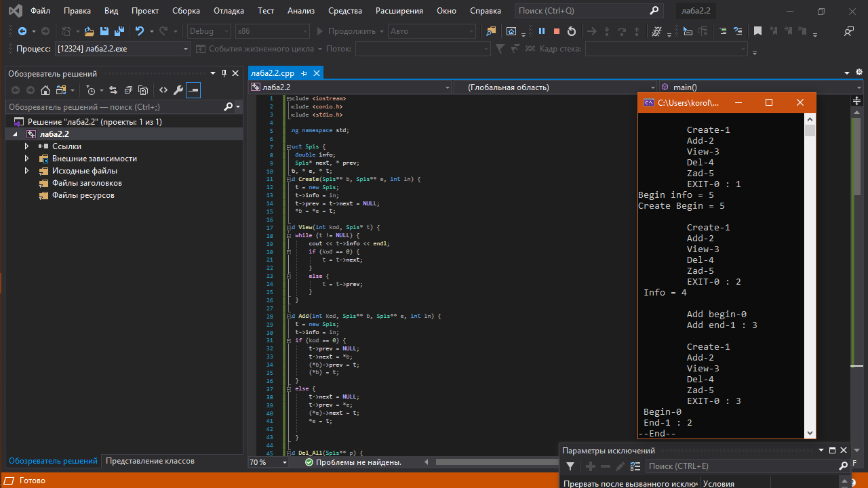Click the exception settings list-restore icon

635,466
